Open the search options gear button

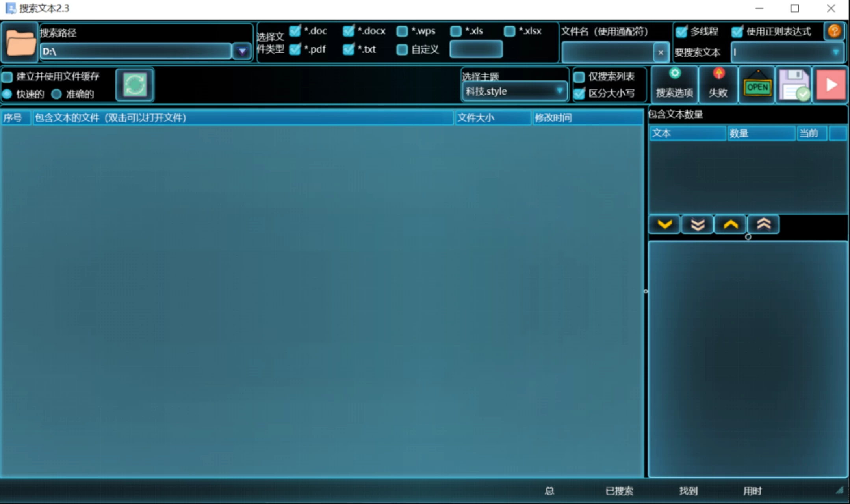point(674,84)
